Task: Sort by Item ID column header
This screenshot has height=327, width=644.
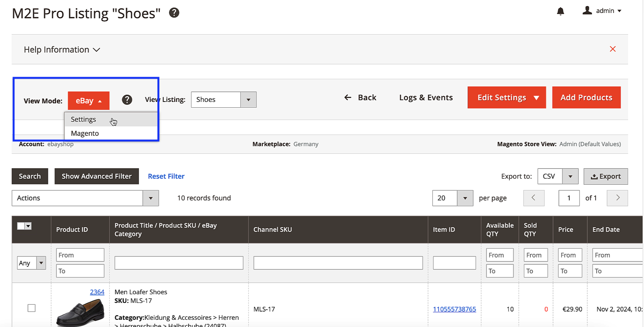Action: click(x=444, y=229)
